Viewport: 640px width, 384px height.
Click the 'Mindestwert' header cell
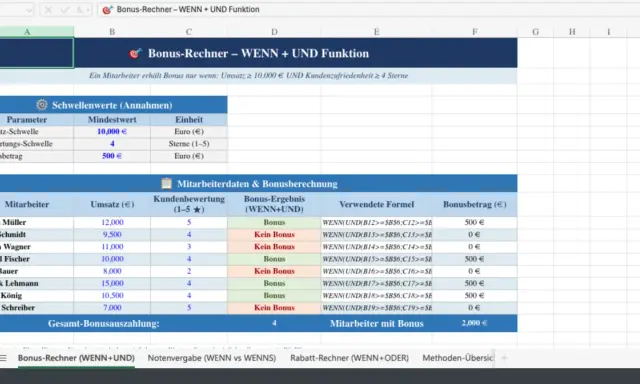click(x=112, y=120)
